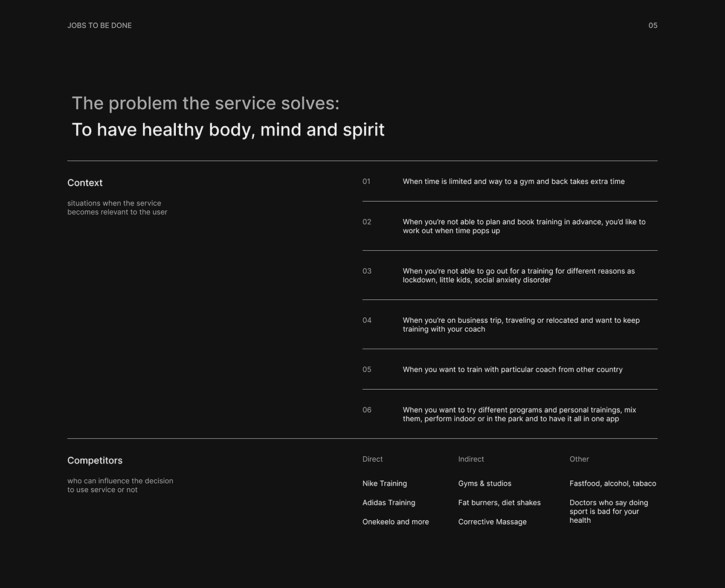
Task: Select 'Gyms & studios' indirect competitor
Action: pos(485,483)
